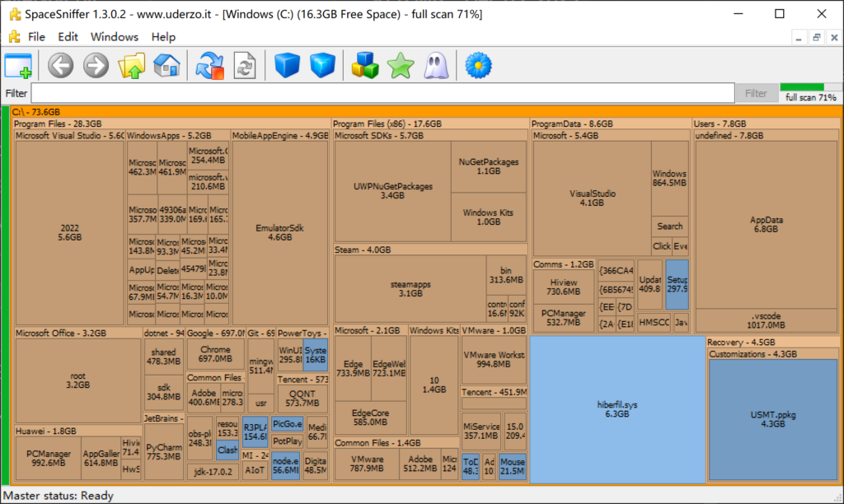Select the NuGetPackages 1.1GB block
This screenshot has height=504, width=844.
pyautogui.click(x=489, y=166)
